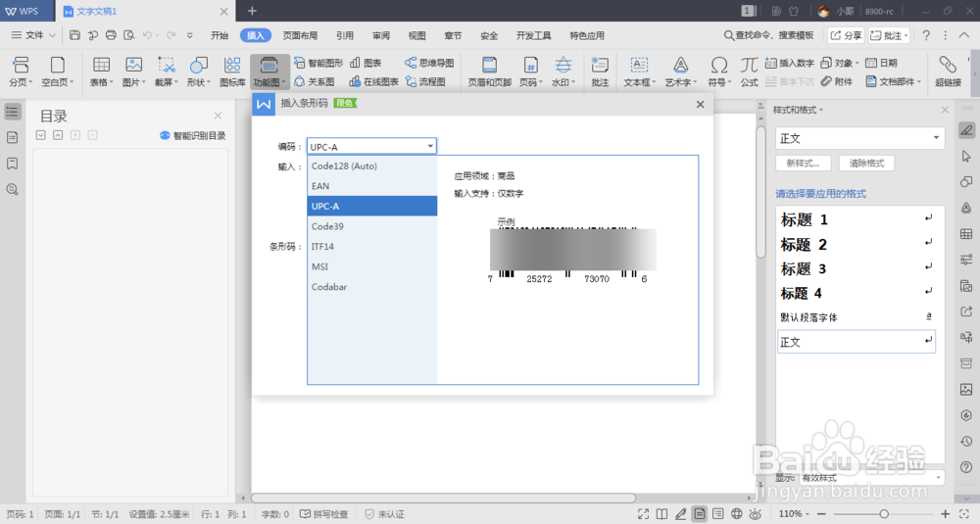Open the 艺术字 word art tool

click(x=680, y=71)
